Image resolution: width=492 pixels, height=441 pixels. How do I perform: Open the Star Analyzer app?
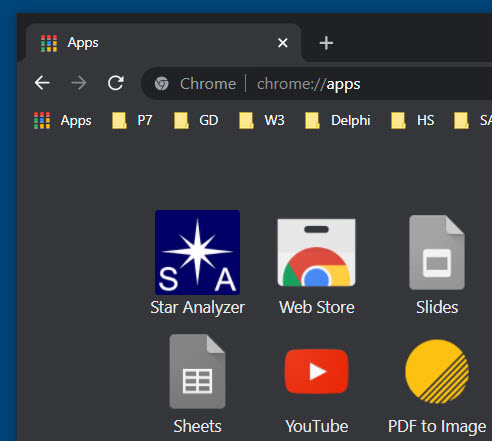197,252
